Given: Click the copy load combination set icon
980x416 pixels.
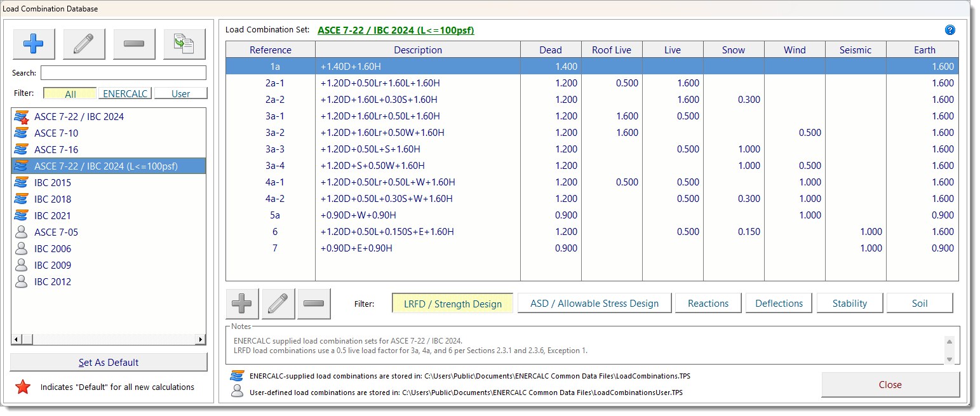Looking at the screenshot, I should 184,44.
